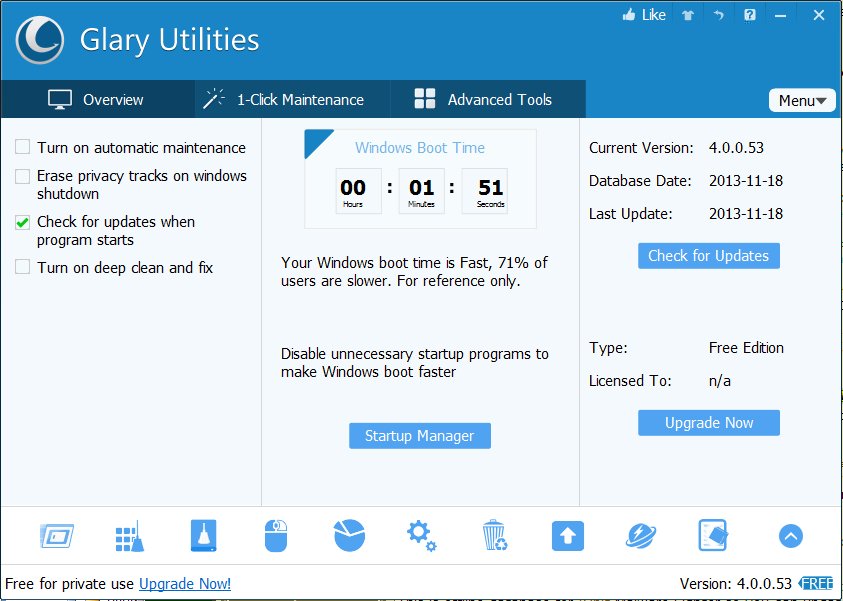Click the Free for private use text
The width and height of the screenshot is (843, 601).
coord(69,584)
